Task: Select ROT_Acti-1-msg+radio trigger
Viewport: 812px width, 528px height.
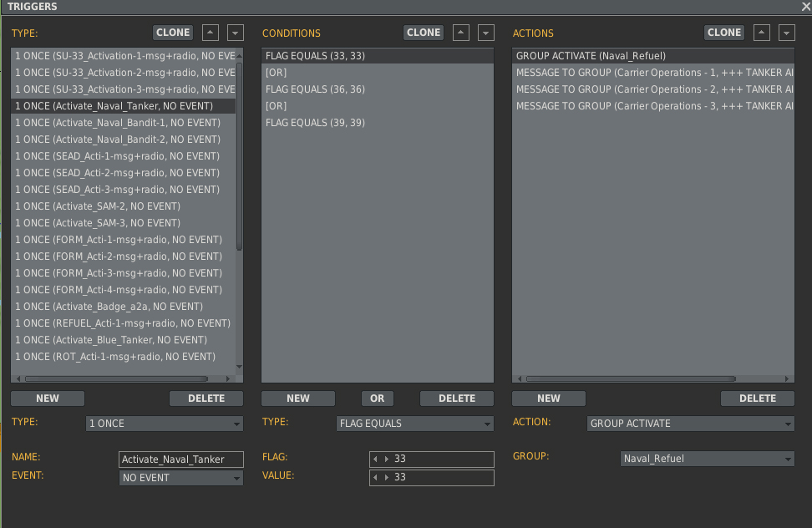Action: point(124,357)
